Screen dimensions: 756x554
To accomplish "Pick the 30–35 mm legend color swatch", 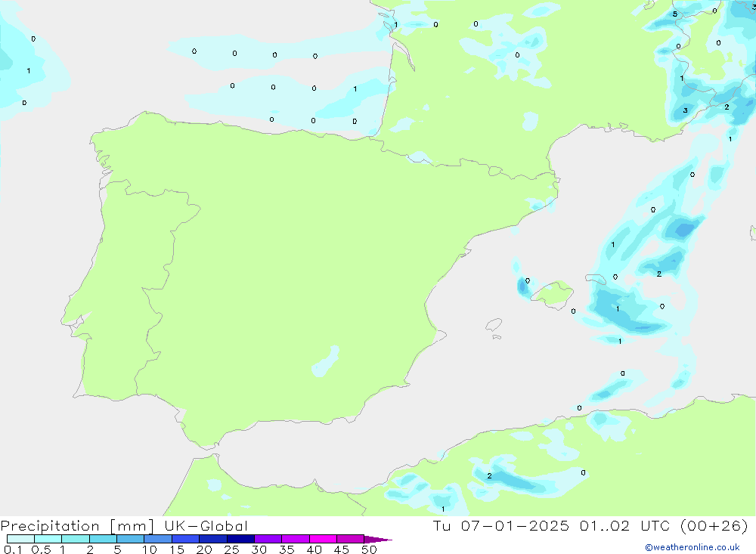I will [x=268, y=539].
